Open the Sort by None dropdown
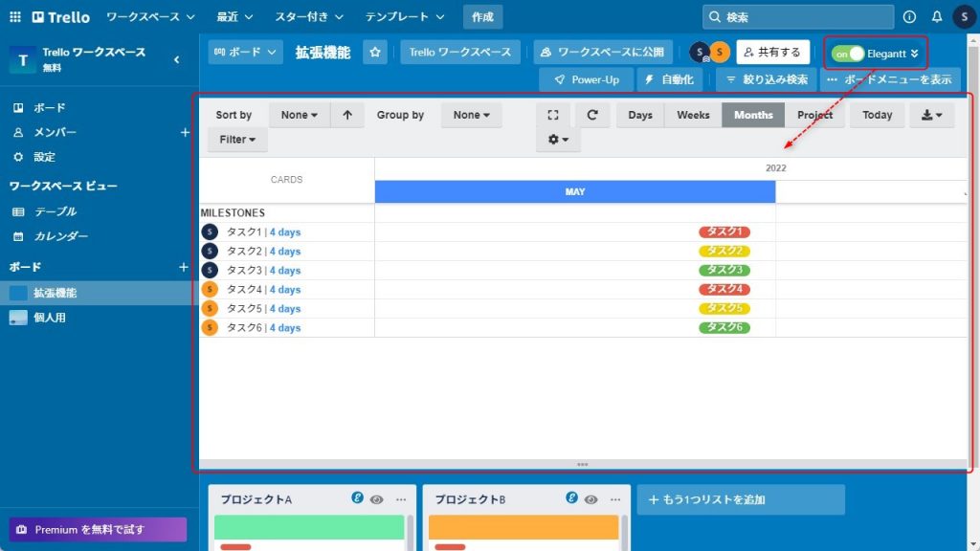 point(300,115)
